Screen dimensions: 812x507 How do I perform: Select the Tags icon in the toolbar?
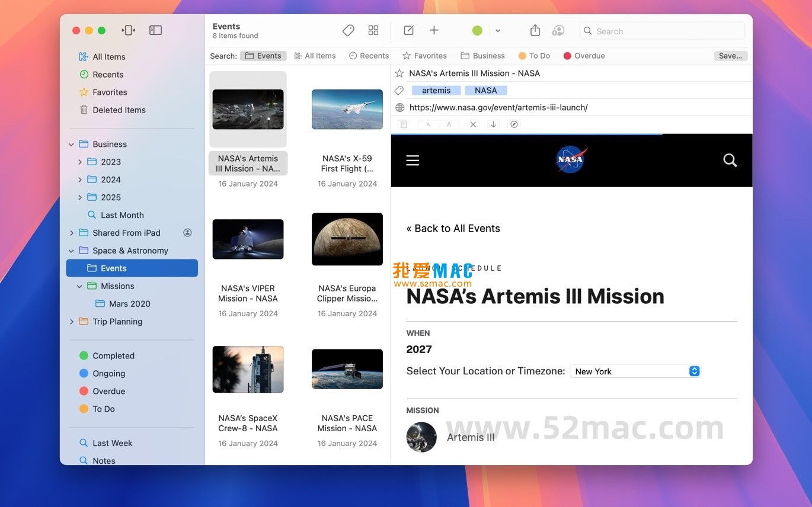point(348,30)
